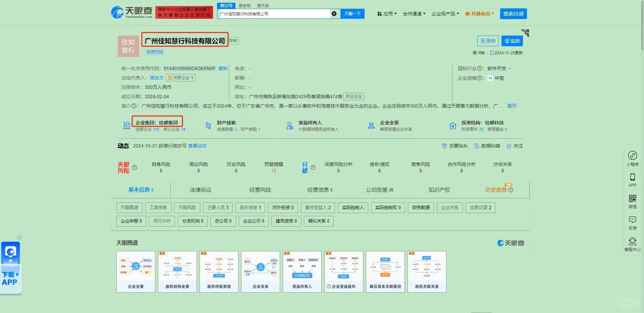Select the 经营风险 tab
Screen dimensions: 644x313
(260, 190)
